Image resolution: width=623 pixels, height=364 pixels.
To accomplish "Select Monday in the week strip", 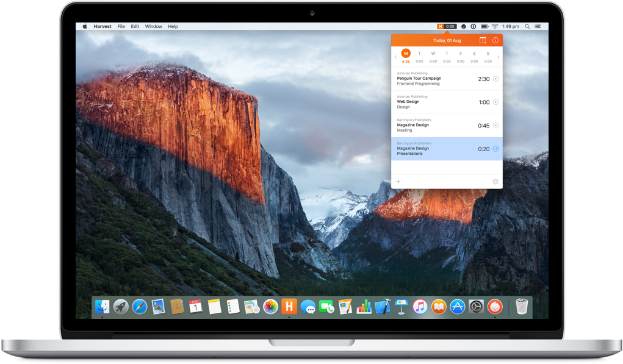I will click(x=406, y=54).
